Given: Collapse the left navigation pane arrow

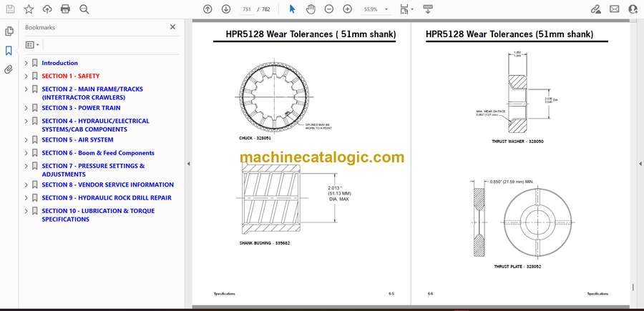Looking at the screenshot, I should click(188, 164).
